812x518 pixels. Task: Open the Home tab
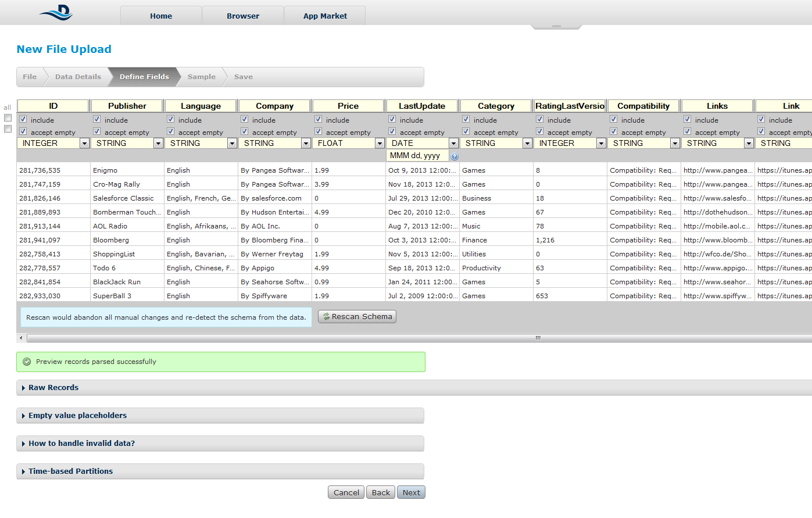161,16
